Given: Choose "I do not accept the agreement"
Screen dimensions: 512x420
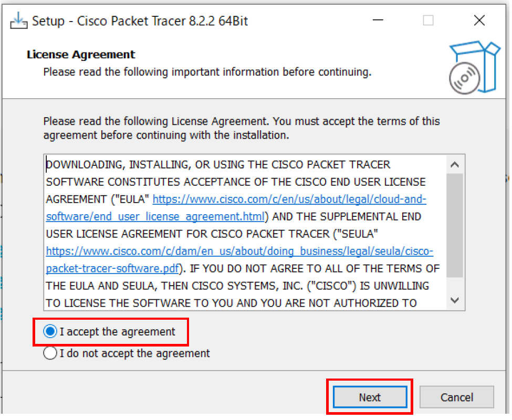Looking at the screenshot, I should 51,353.
